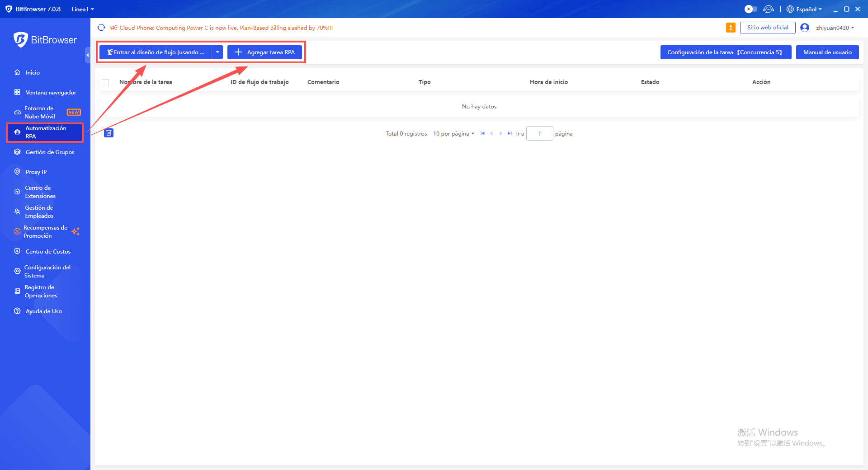Open Entorno de Nube Móvil

point(41,112)
